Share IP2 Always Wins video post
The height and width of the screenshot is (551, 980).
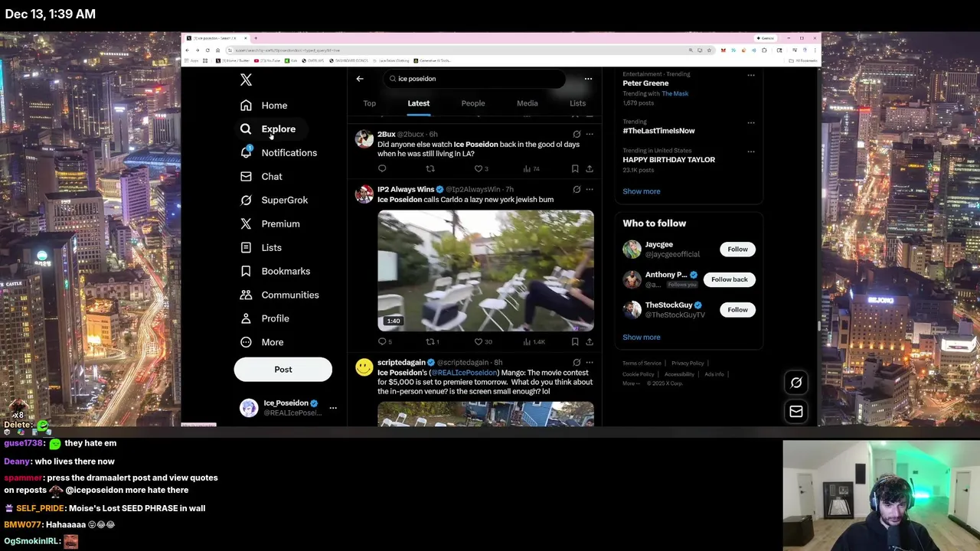[x=590, y=342]
